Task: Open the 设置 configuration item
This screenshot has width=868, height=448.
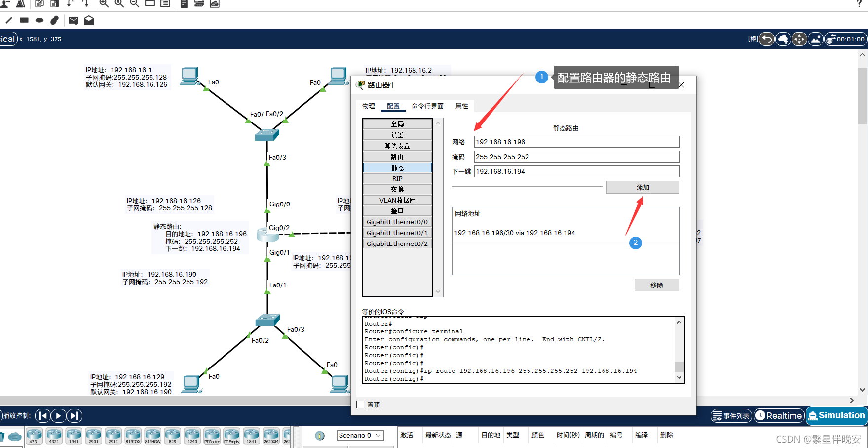Action: coord(397,135)
